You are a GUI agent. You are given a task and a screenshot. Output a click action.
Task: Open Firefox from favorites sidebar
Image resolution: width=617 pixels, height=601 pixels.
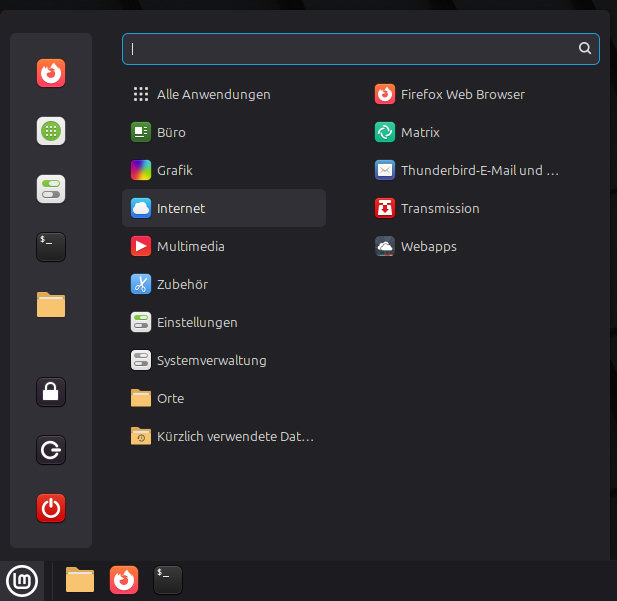tap(51, 73)
